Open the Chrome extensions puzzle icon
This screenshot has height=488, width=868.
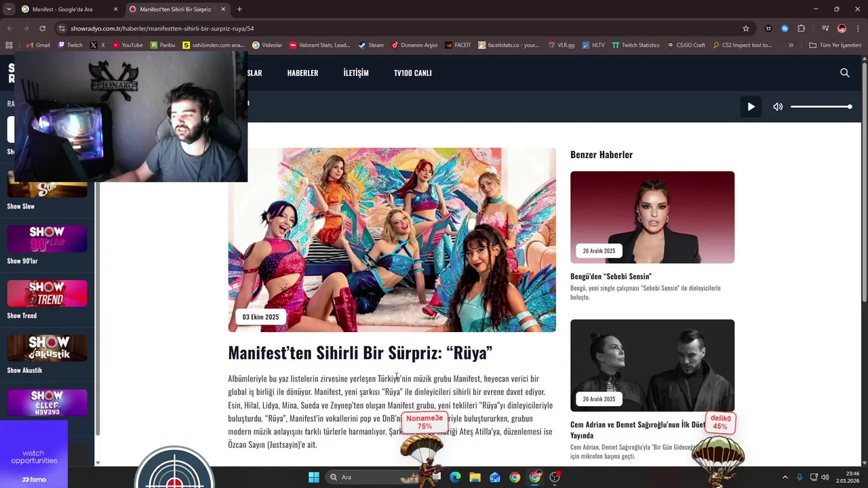tap(802, 28)
